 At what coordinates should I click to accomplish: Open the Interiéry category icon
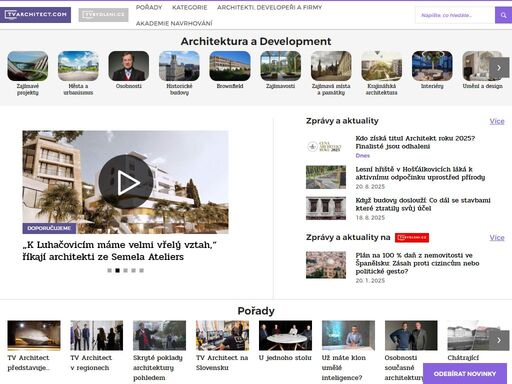(x=432, y=66)
